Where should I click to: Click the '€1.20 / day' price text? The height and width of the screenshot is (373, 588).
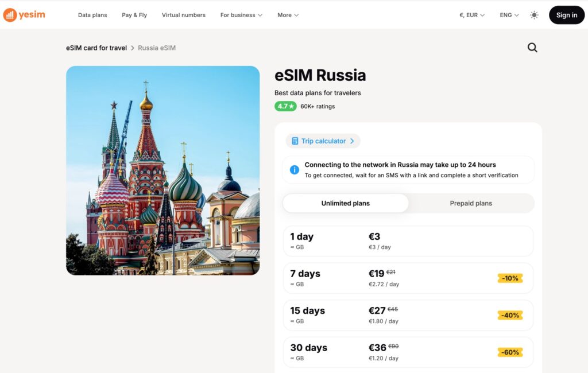[383, 359]
